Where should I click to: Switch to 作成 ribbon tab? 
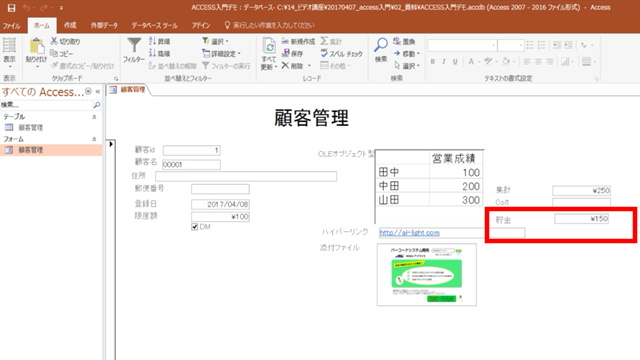tap(70, 25)
